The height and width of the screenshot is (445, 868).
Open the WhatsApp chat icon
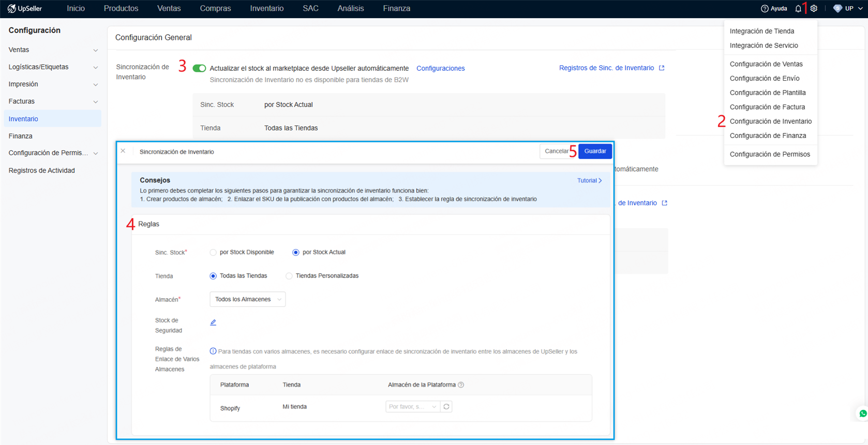pos(862,413)
